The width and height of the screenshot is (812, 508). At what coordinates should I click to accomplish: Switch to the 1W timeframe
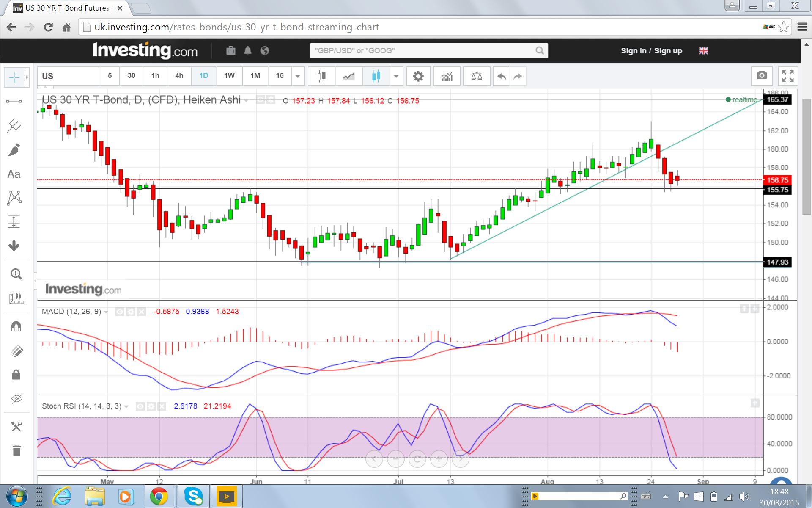pos(229,76)
